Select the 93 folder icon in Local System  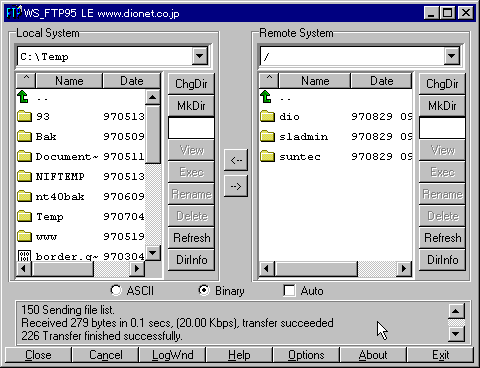24,116
